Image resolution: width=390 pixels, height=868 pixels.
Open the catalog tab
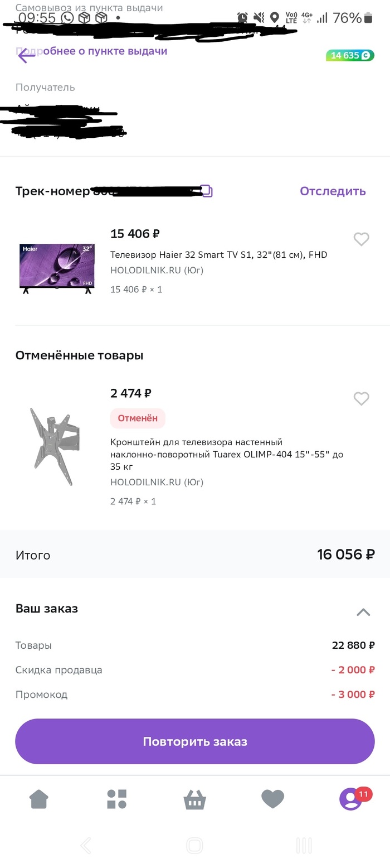coord(117,799)
